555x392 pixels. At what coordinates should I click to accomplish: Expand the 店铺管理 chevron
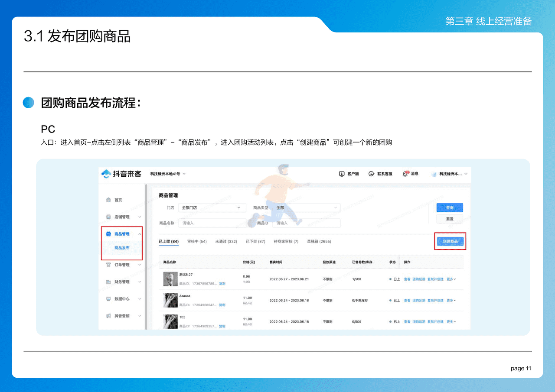click(x=140, y=217)
